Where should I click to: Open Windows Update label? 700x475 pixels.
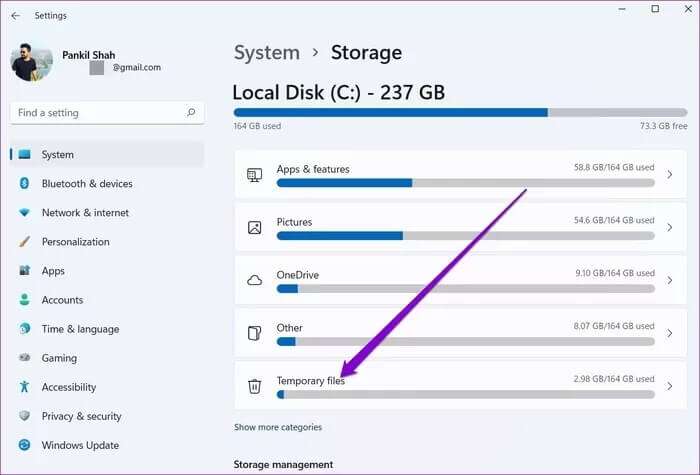(x=80, y=445)
